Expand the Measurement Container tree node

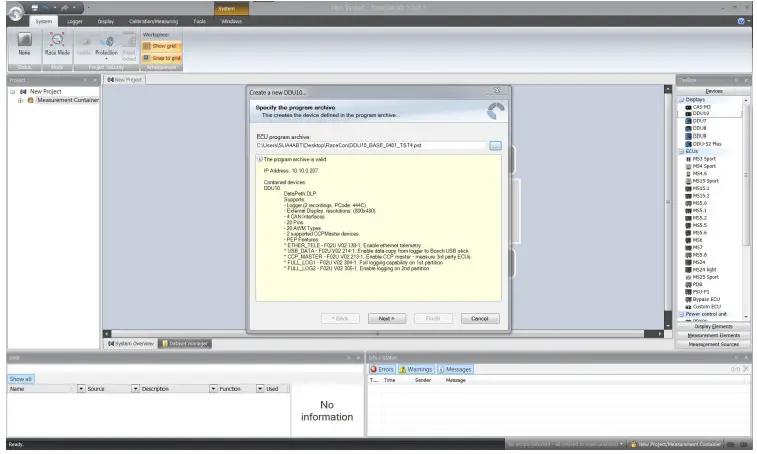point(20,100)
